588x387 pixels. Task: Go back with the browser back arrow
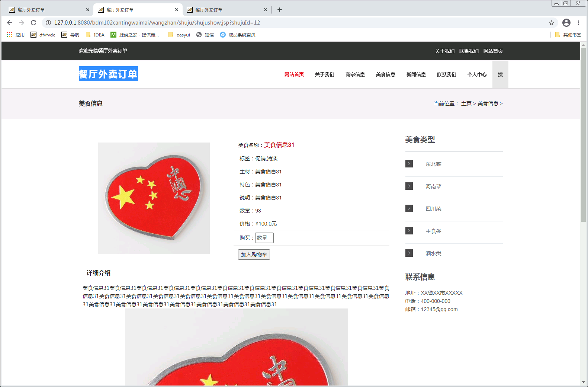10,23
